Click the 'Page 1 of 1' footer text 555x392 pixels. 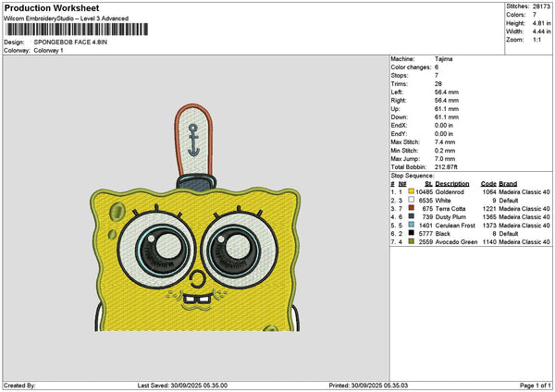coord(536,386)
